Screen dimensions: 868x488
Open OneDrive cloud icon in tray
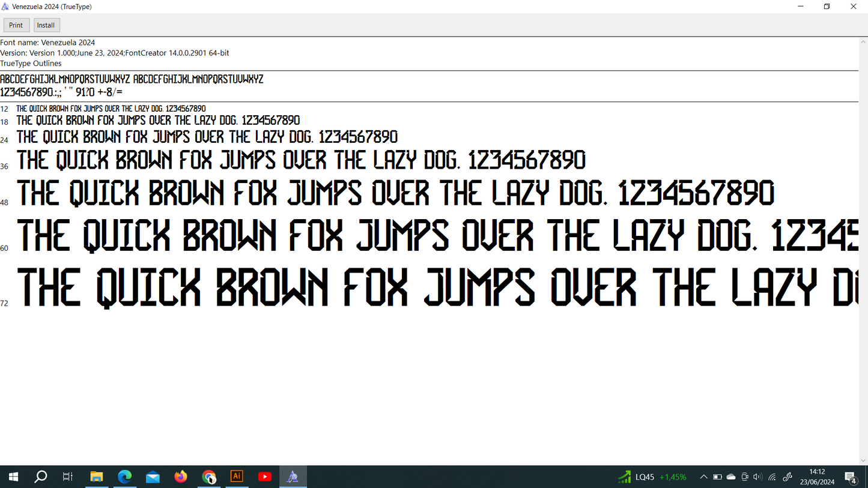(x=731, y=477)
